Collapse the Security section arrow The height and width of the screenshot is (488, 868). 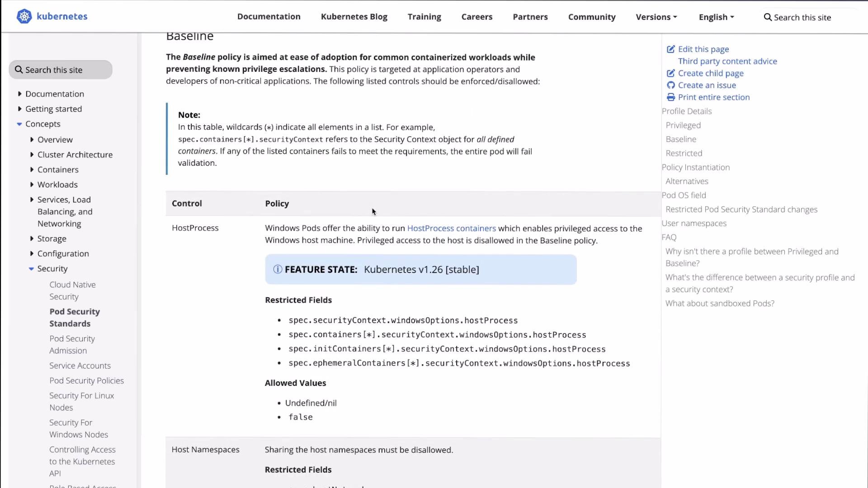(x=31, y=269)
